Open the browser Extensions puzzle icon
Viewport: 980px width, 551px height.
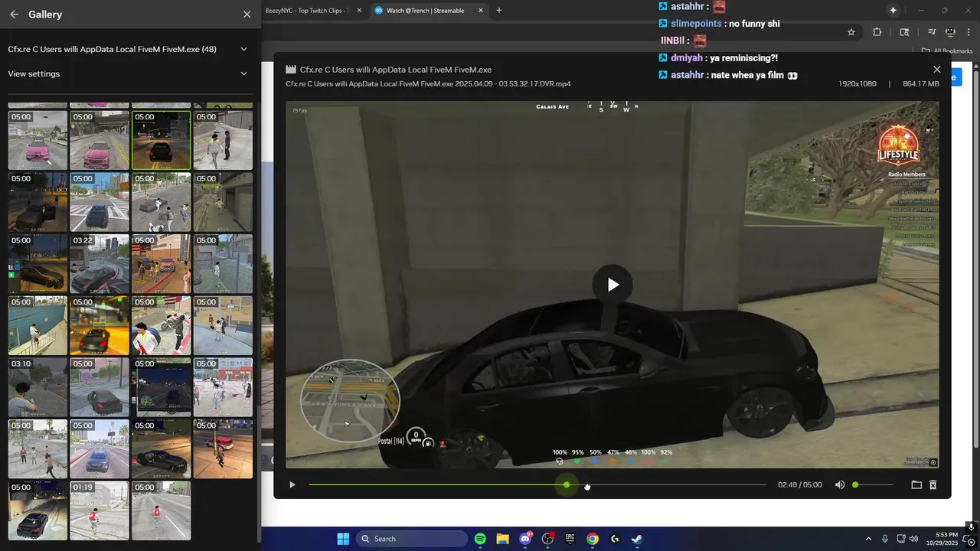click(877, 32)
